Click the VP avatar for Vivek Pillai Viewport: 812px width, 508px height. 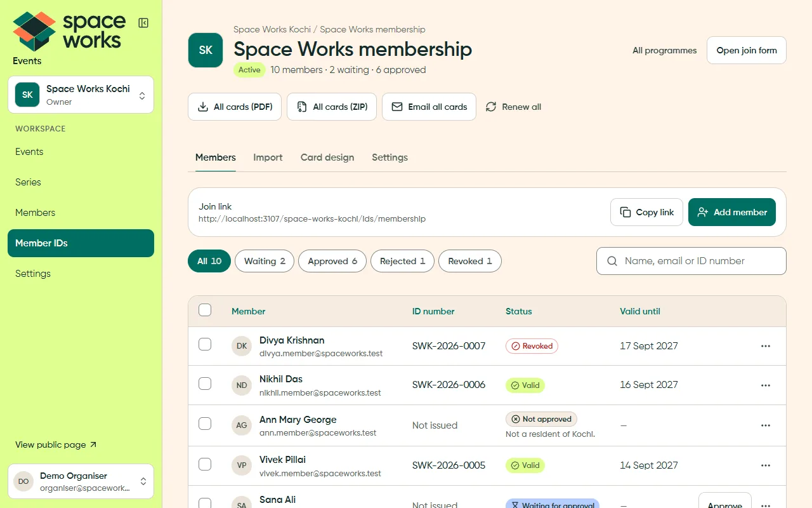pos(242,465)
